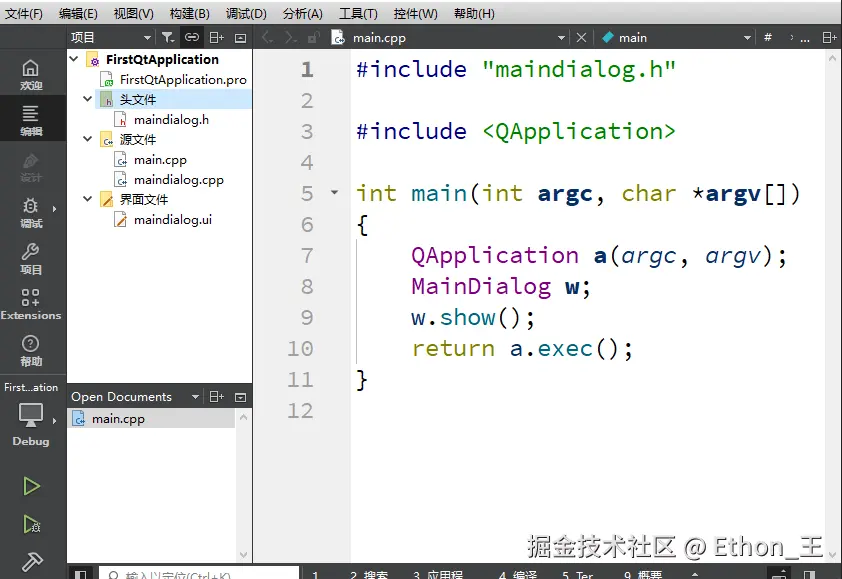Click the filter tree funnel icon
The width and height of the screenshot is (842, 579).
[168, 38]
